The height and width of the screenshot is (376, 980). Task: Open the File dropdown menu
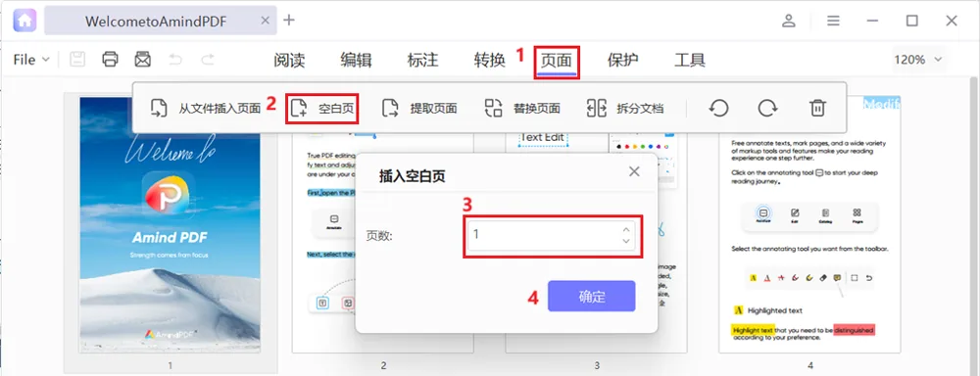pos(31,60)
